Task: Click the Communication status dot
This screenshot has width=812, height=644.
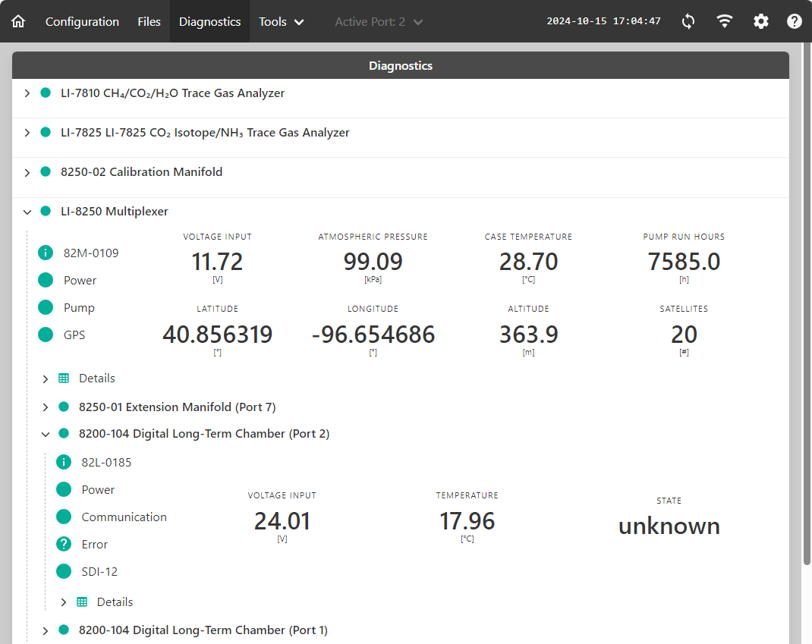Action: [x=64, y=517]
